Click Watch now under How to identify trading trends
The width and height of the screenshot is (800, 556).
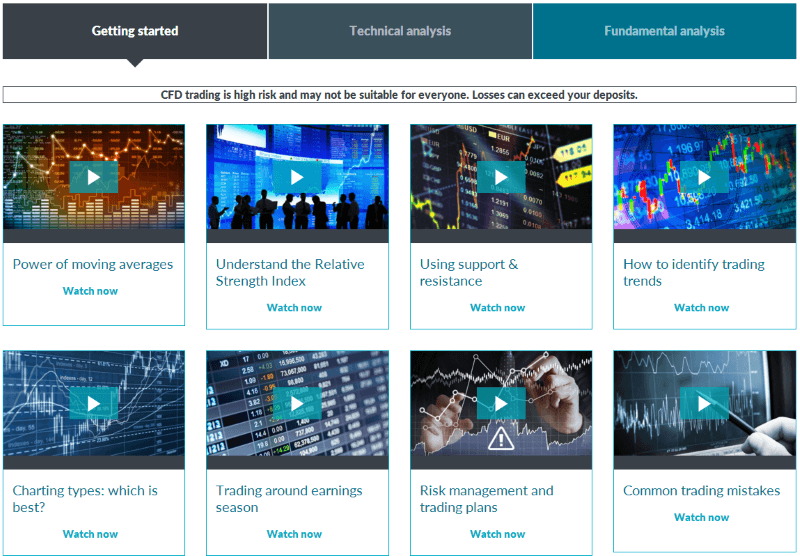click(702, 308)
